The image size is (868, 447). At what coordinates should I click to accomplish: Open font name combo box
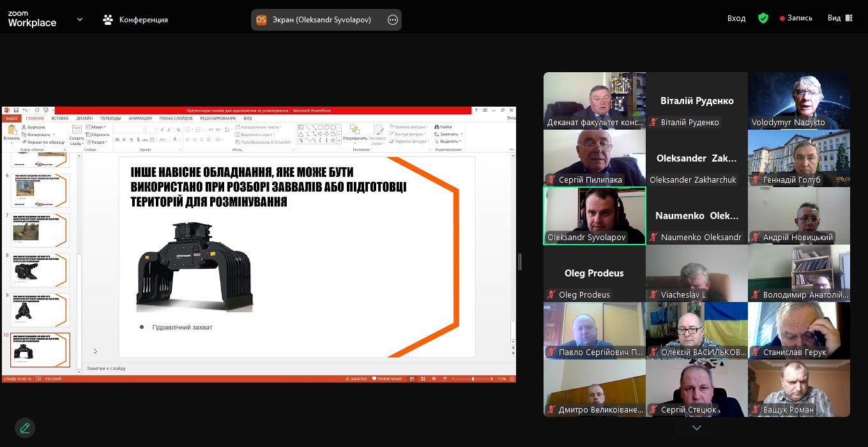point(130,129)
